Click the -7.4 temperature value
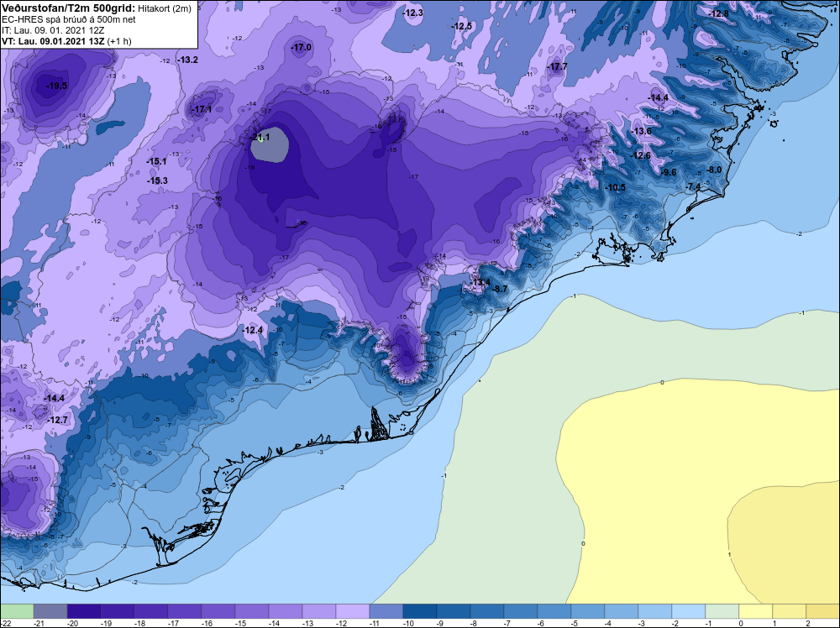Screen dimensions: 840x628 pos(693,186)
